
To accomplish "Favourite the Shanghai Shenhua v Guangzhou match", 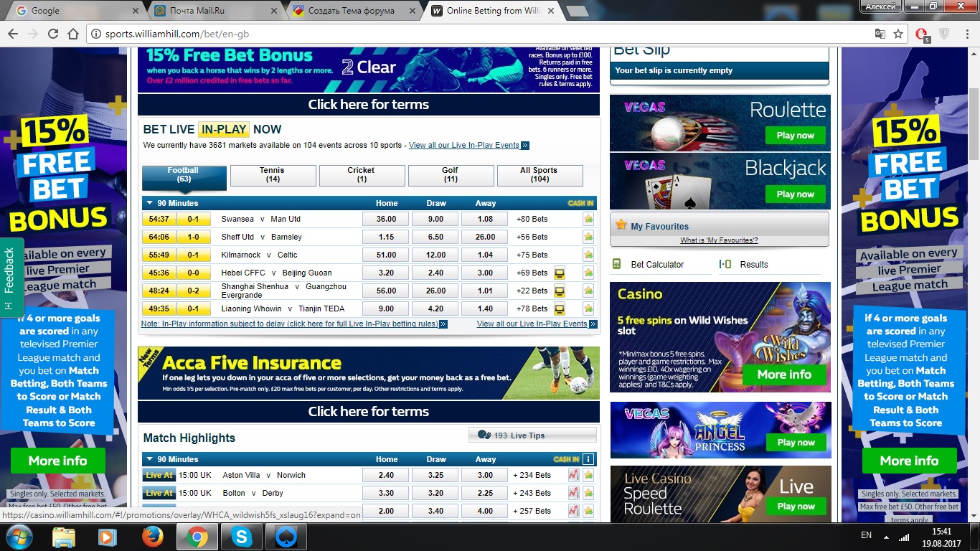I will click(588, 291).
